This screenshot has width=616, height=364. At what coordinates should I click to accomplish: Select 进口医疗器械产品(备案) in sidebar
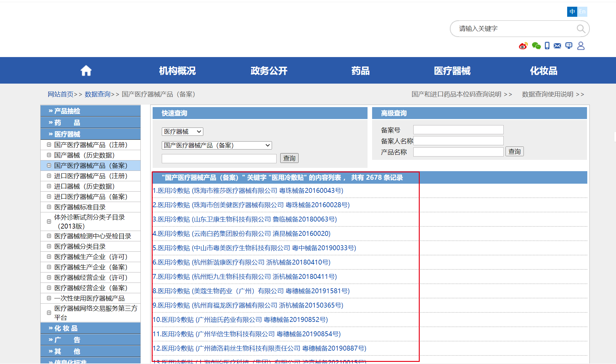pyautogui.click(x=91, y=197)
